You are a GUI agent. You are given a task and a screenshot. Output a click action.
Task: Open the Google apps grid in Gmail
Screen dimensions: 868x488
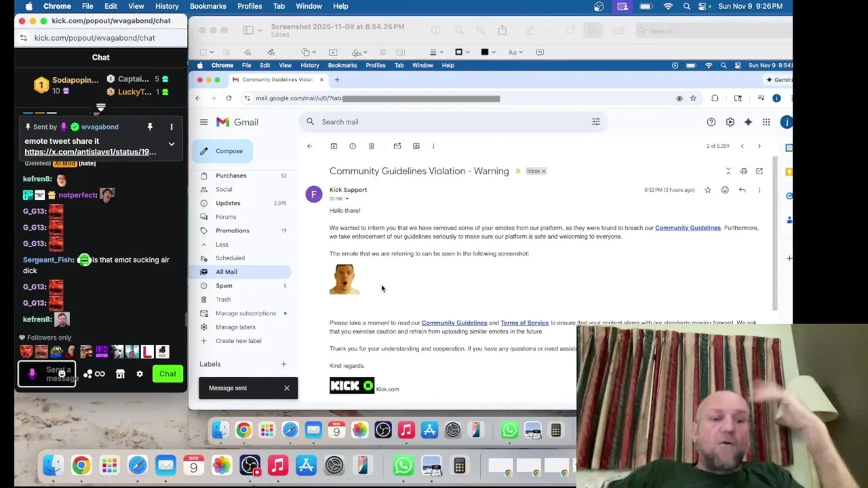[766, 122]
